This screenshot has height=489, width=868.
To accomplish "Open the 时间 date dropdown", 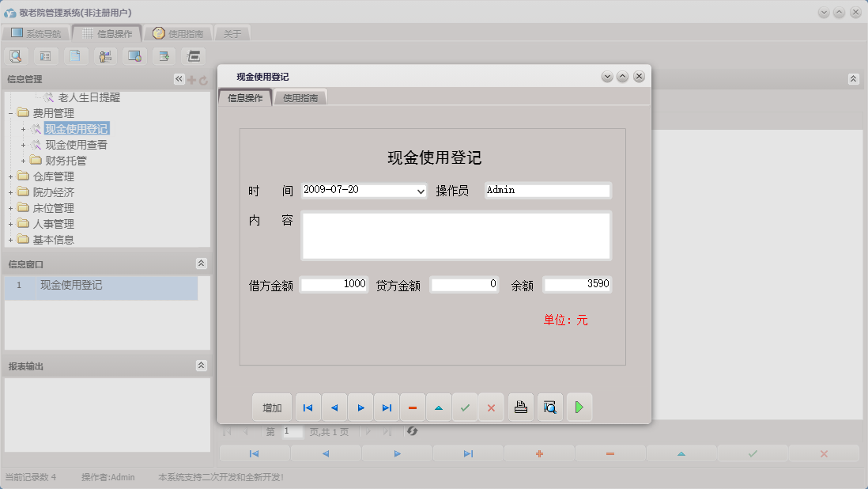I will (x=422, y=190).
